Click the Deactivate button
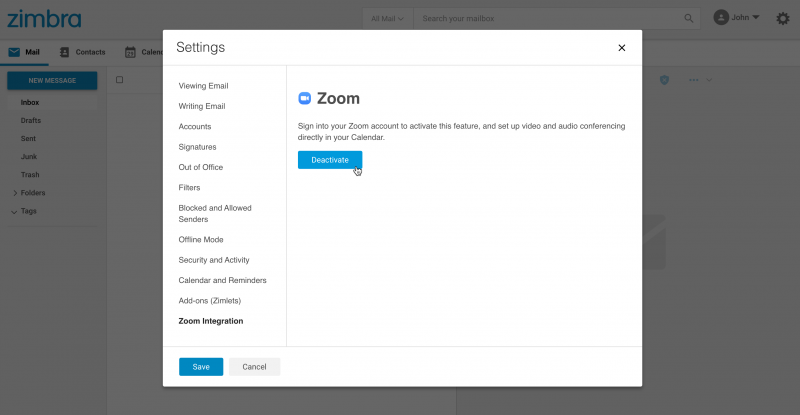This screenshot has height=415, width=800. tap(330, 160)
